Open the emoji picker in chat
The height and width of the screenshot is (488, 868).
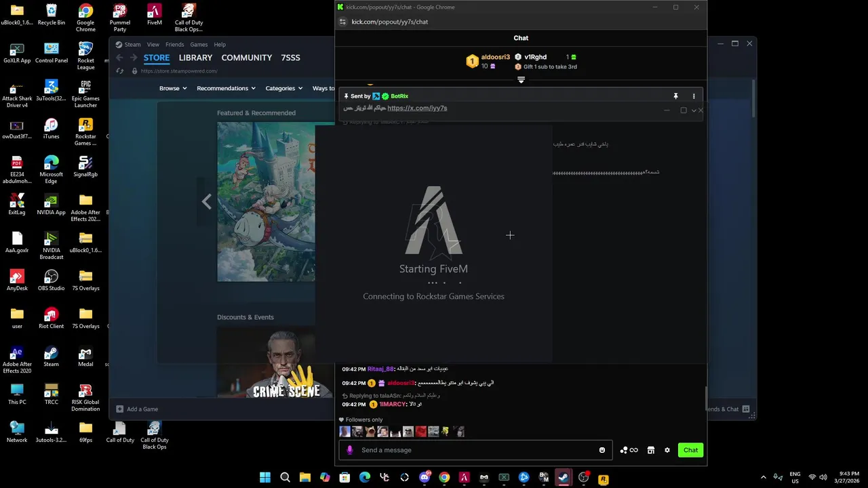pos(602,450)
